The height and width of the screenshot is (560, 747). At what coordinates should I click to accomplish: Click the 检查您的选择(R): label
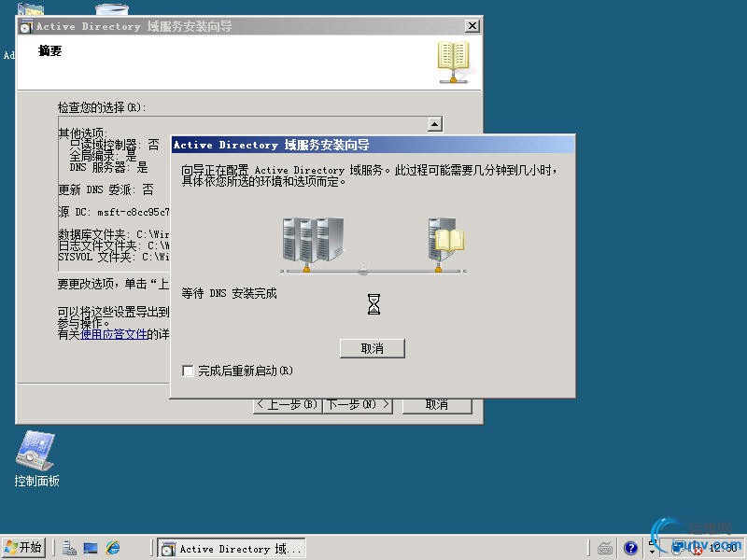(102, 107)
